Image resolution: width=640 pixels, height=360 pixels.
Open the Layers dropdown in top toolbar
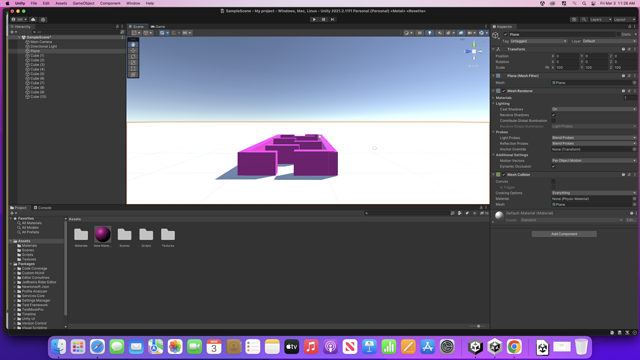601,19
